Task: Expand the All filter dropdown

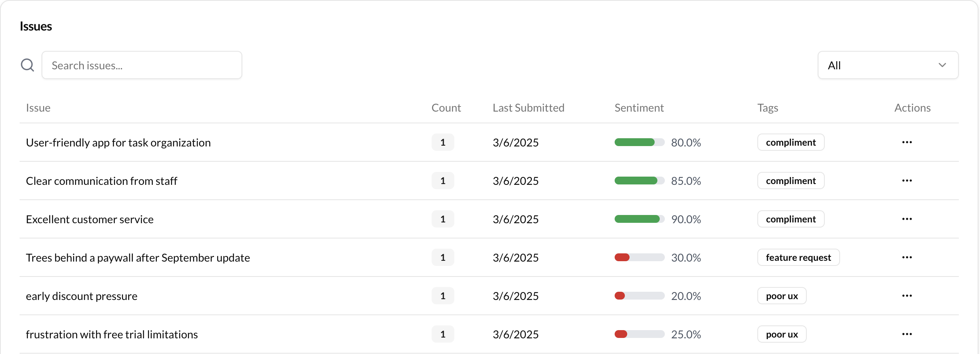Action: 888,65
